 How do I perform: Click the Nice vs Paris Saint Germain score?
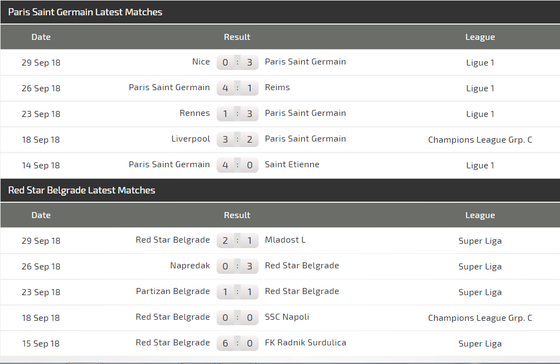pos(237,62)
